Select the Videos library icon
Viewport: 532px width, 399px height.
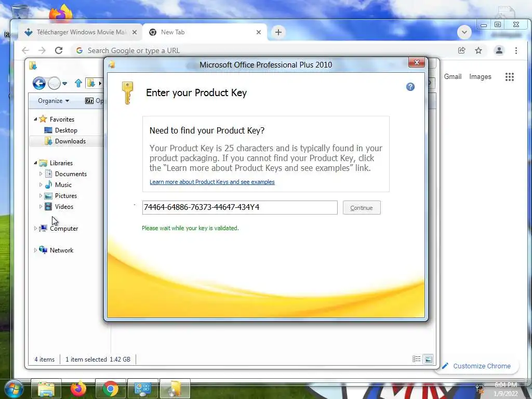[x=48, y=206]
